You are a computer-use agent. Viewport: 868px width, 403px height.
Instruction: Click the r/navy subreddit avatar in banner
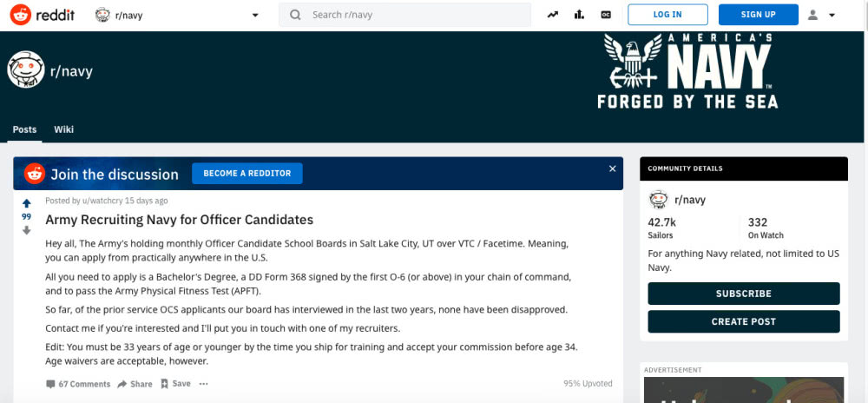tap(25, 69)
